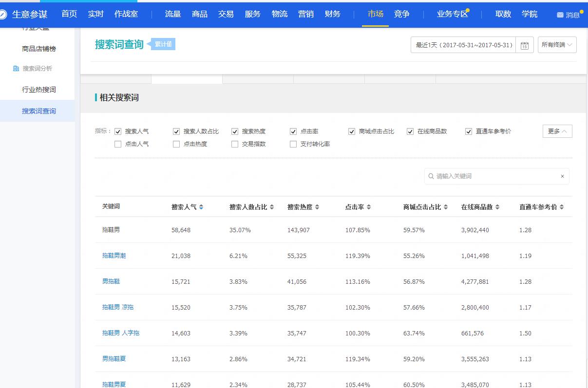Sort table by 搜索人气 arrow icon
The width and height of the screenshot is (588, 388).
click(201, 207)
